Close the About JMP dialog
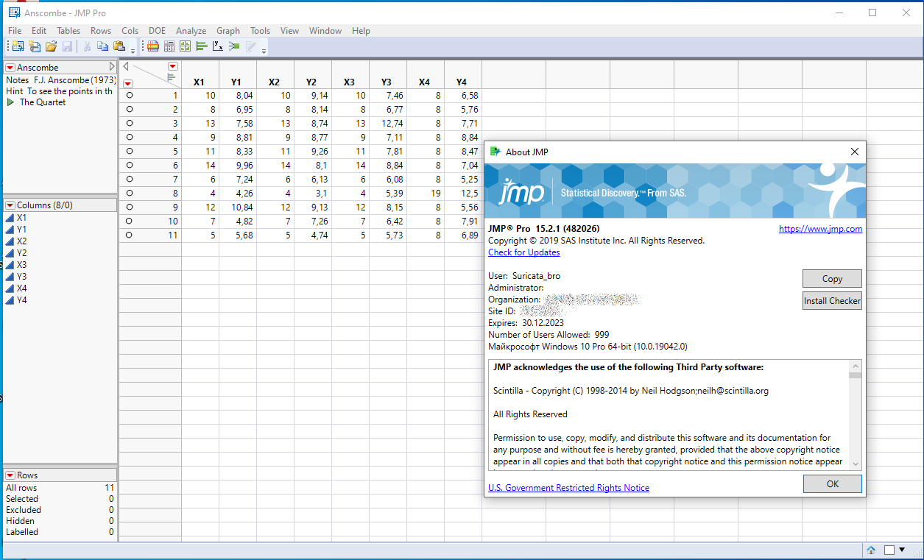The width and height of the screenshot is (924, 560). click(x=854, y=152)
